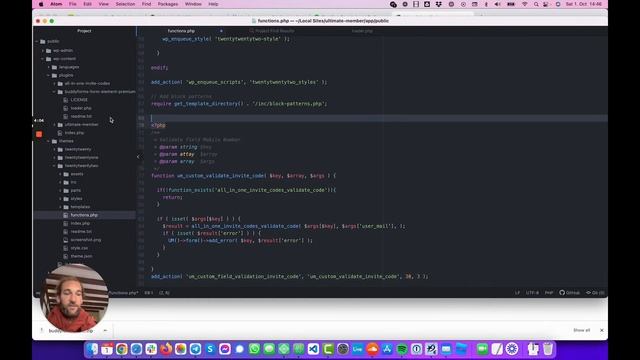Click the UTF-8 encoding selector
The image size is (640, 360).
[532, 293]
